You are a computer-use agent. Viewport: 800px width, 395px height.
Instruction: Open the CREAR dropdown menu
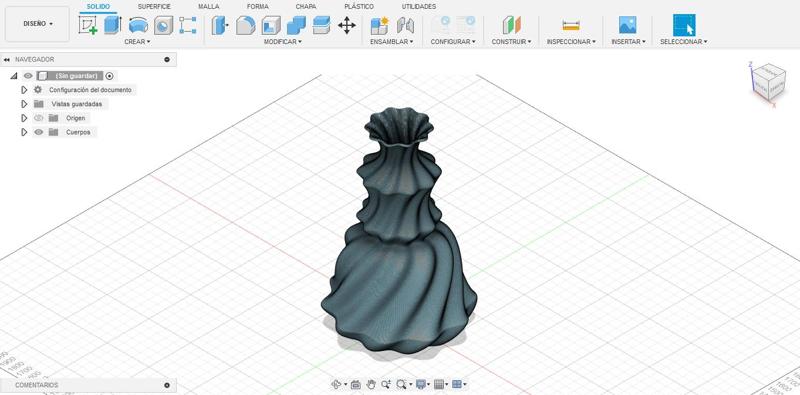point(137,42)
